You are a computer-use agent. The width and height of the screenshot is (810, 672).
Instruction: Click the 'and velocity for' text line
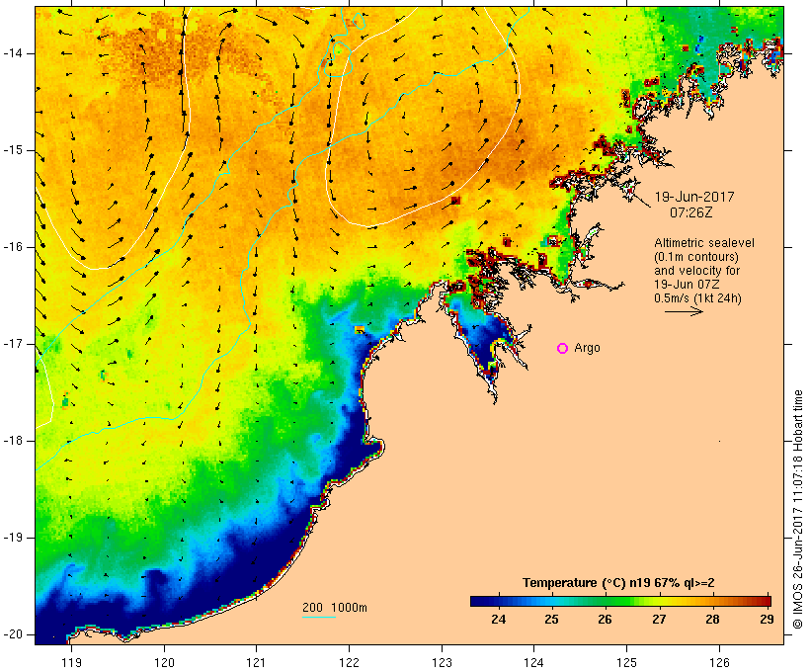pyautogui.click(x=696, y=271)
